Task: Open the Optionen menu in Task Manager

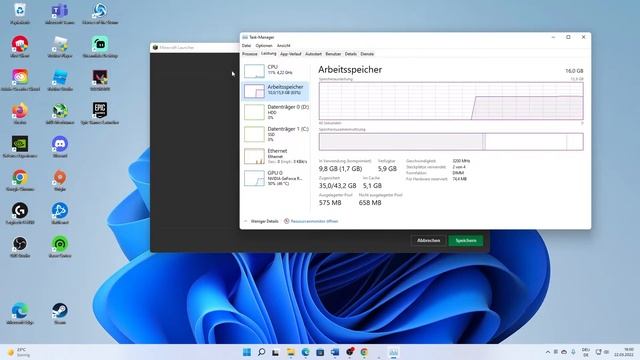Action: point(264,45)
